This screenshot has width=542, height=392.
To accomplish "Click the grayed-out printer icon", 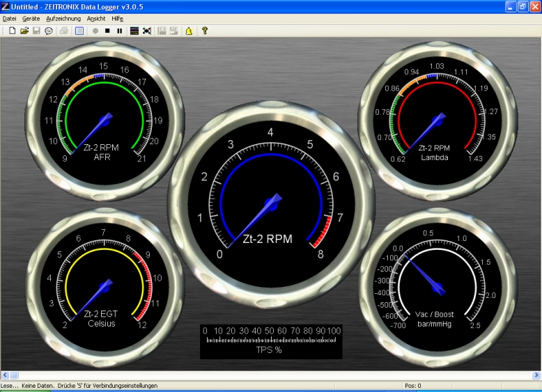I will tap(64, 31).
